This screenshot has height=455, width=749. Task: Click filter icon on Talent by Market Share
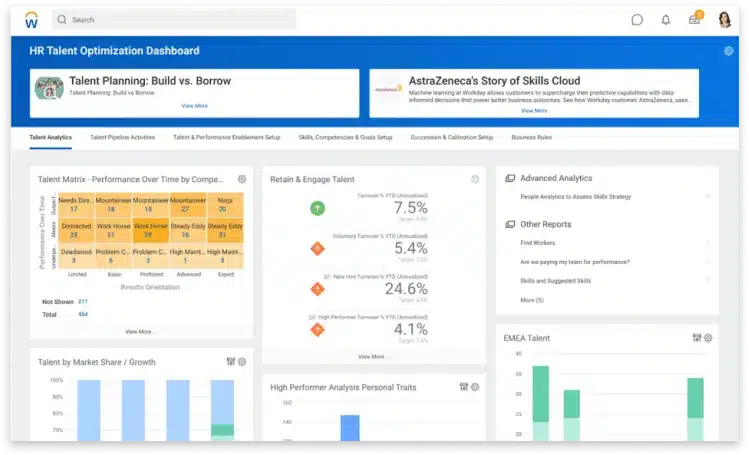point(230,362)
